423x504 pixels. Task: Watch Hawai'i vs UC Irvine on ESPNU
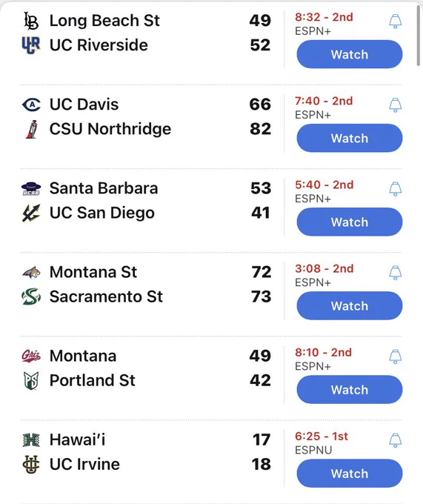[x=350, y=474]
